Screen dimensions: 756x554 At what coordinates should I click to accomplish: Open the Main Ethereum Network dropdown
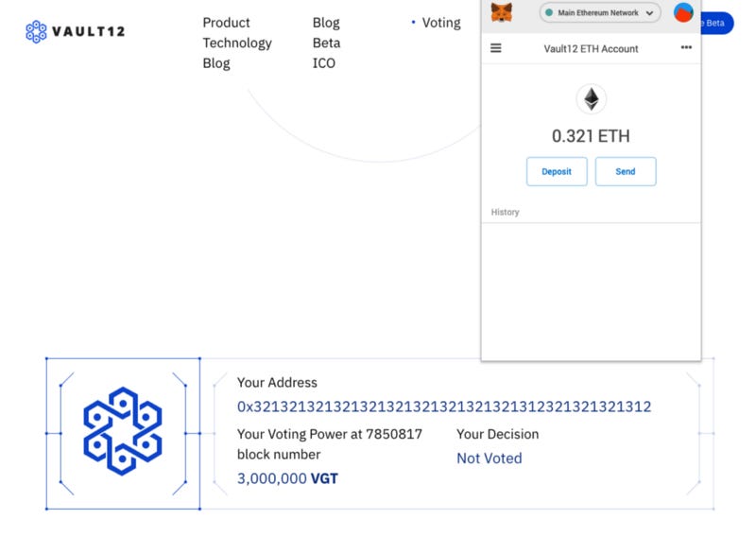tap(600, 13)
